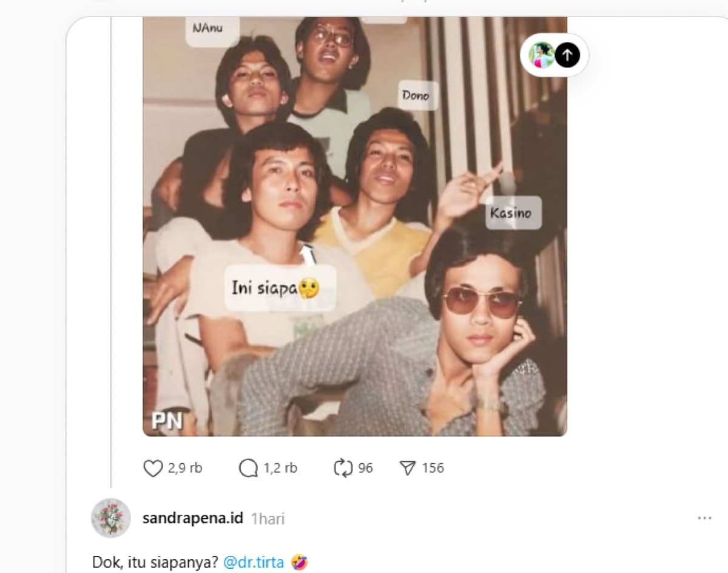Click the upward arrow scroll-to-top button
This screenshot has width=728, height=573.
click(x=567, y=55)
